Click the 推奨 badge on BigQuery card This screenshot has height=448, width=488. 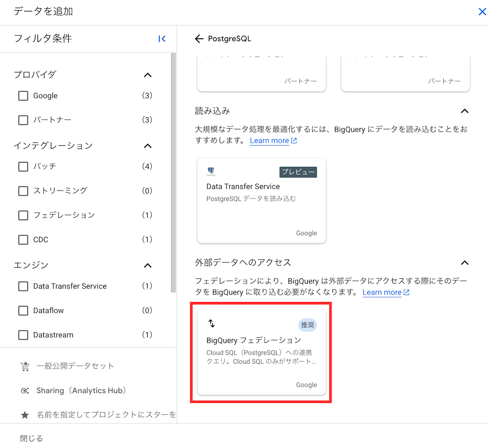click(307, 325)
